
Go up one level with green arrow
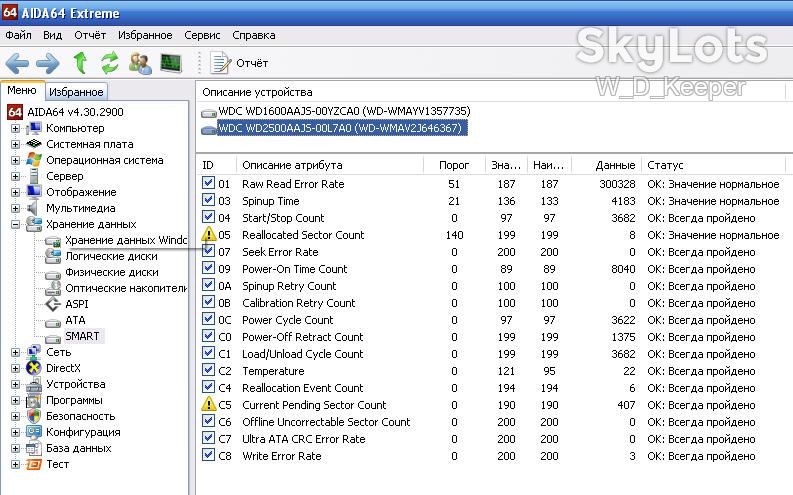click(80, 63)
